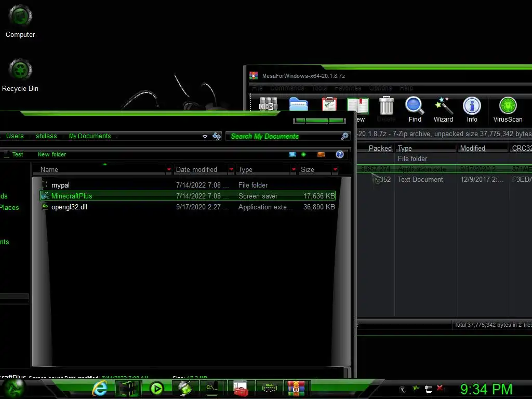Click the Find magnifier in WinRAR toolbar
The height and width of the screenshot is (399, 532).
pyautogui.click(x=415, y=110)
